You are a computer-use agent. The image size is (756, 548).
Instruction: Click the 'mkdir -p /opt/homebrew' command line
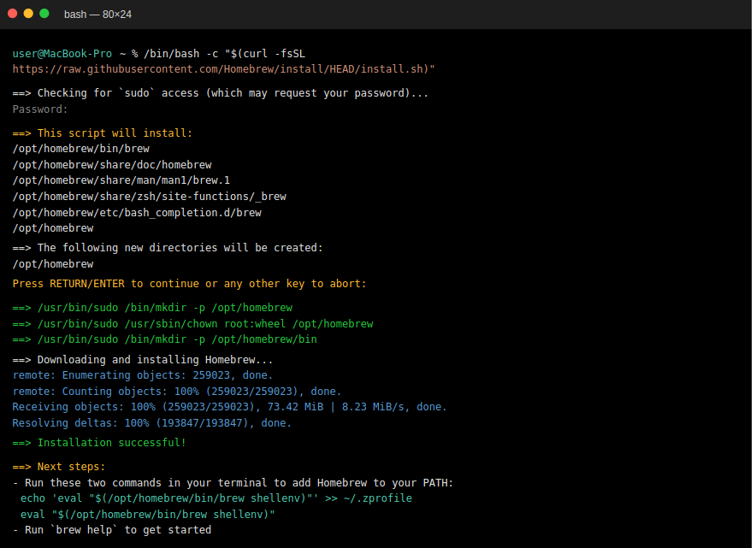click(152, 308)
